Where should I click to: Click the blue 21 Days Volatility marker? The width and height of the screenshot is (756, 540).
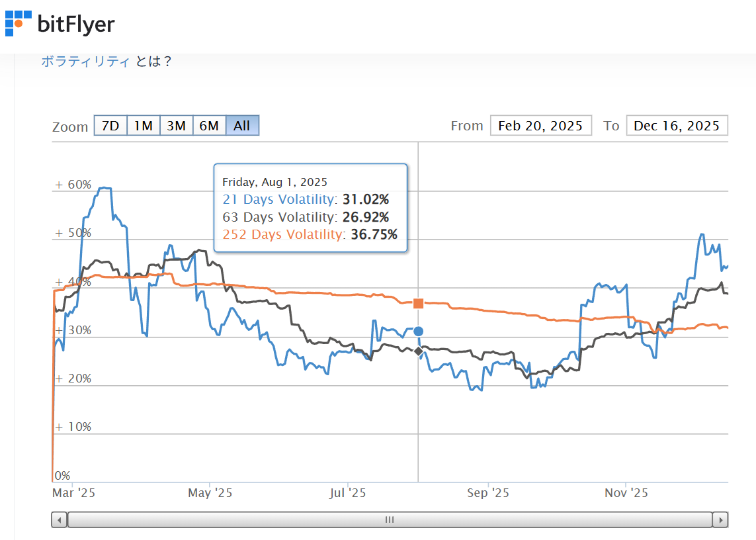point(418,331)
